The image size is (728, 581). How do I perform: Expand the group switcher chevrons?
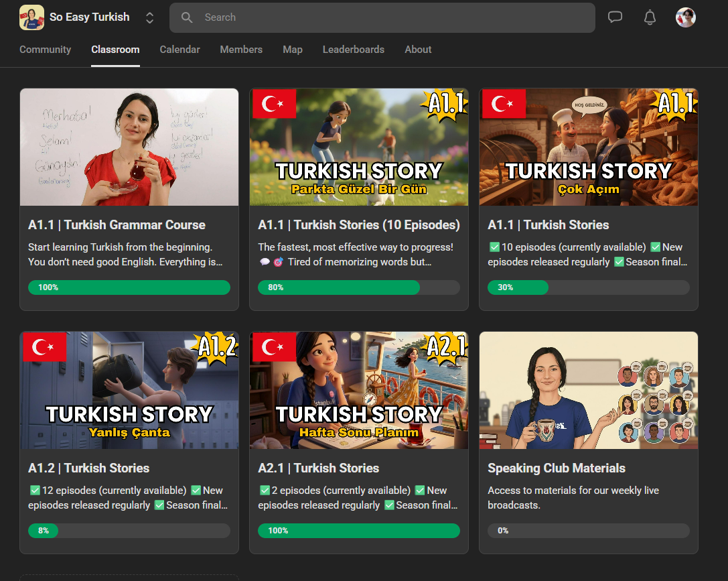click(x=149, y=18)
